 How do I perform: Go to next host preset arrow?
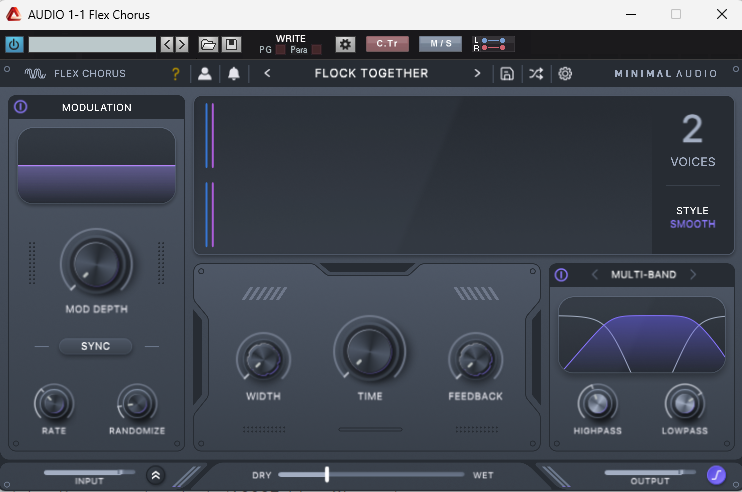coord(182,44)
